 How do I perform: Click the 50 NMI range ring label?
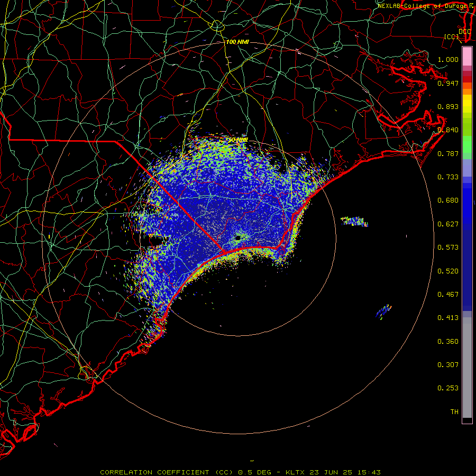(x=237, y=140)
